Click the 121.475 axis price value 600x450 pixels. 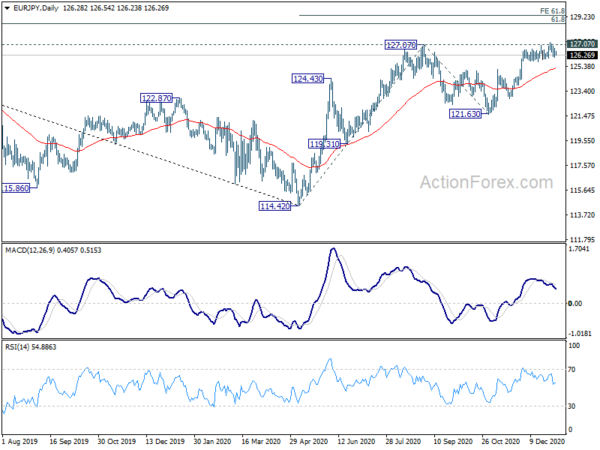[582, 116]
